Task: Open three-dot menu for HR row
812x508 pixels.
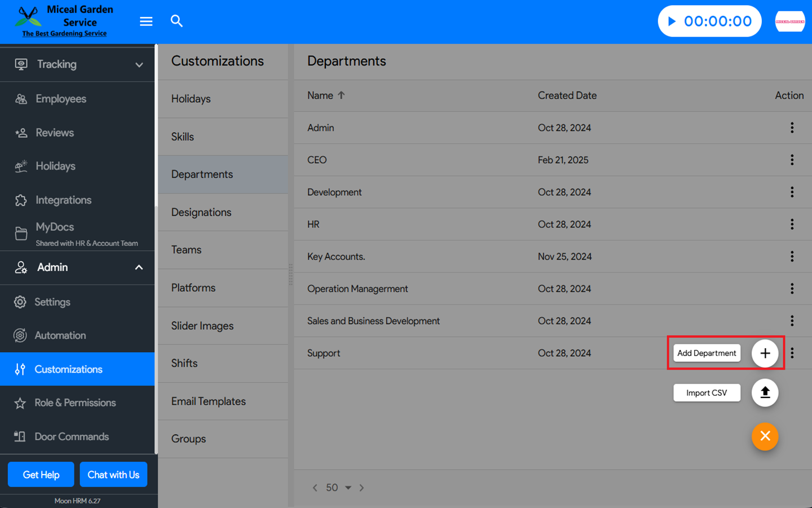Action: pyautogui.click(x=792, y=225)
